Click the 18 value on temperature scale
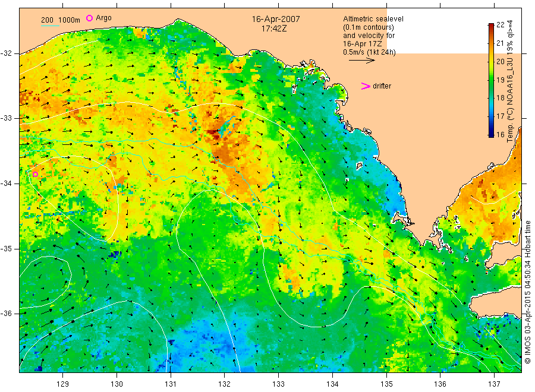Viewport: 535px width, 392px height. point(500,98)
